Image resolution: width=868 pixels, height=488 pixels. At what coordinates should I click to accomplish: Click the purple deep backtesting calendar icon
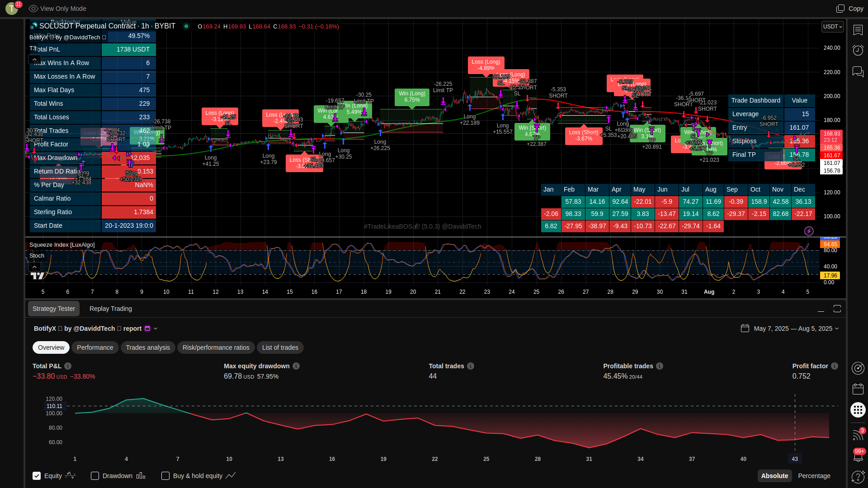(x=147, y=328)
